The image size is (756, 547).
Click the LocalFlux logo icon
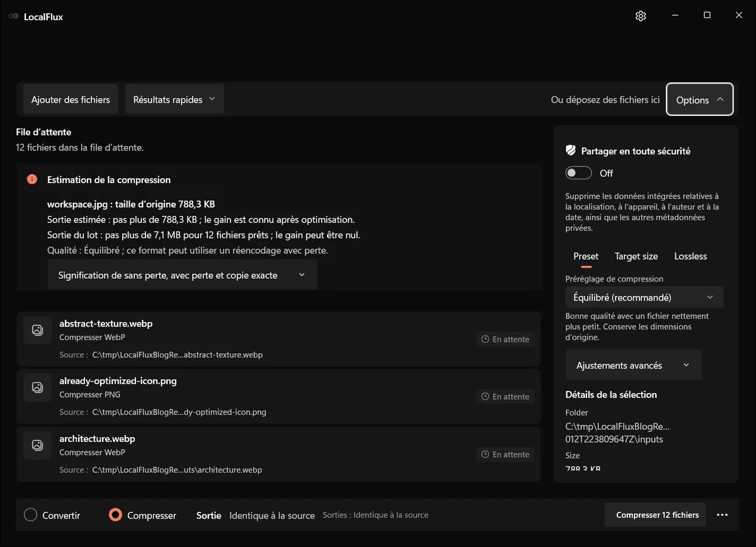click(13, 17)
